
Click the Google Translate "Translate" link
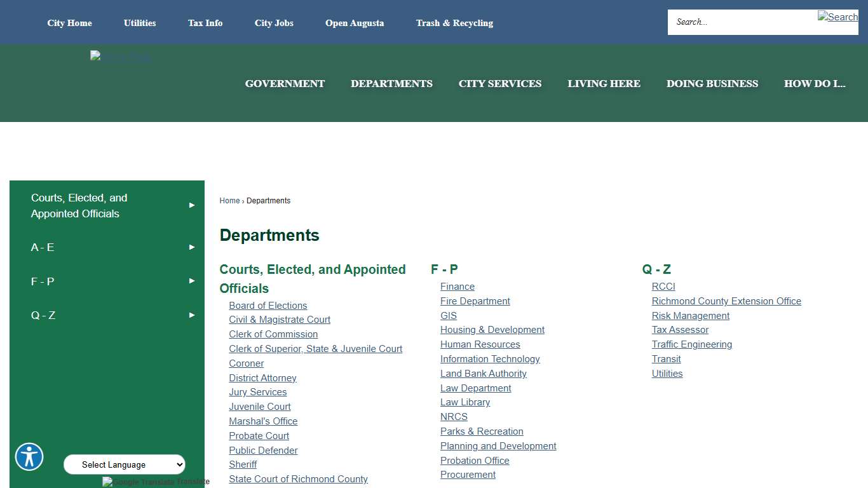[x=195, y=482]
